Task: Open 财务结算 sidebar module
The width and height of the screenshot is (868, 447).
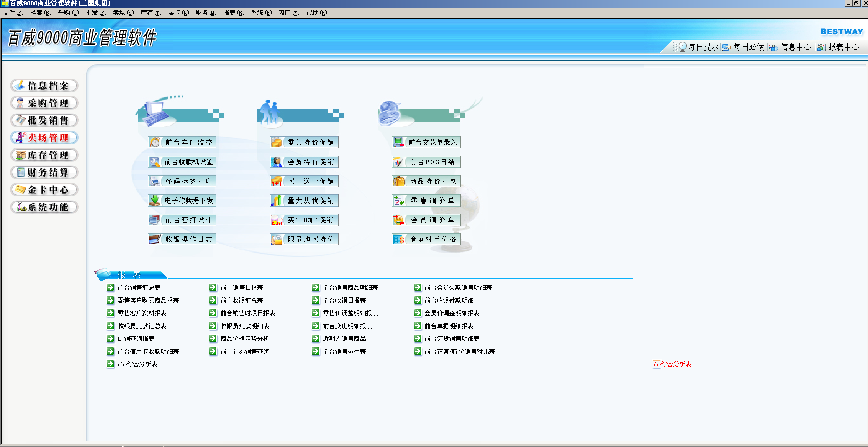Action: [44, 172]
